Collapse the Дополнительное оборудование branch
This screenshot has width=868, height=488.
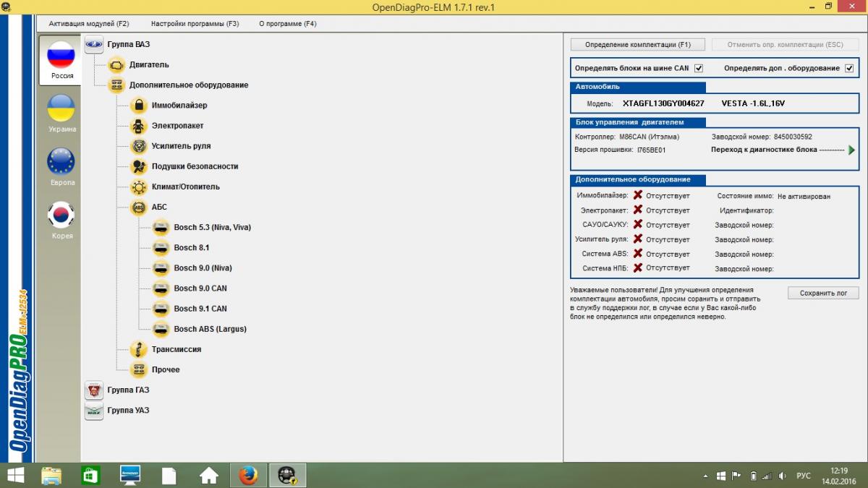(116, 85)
